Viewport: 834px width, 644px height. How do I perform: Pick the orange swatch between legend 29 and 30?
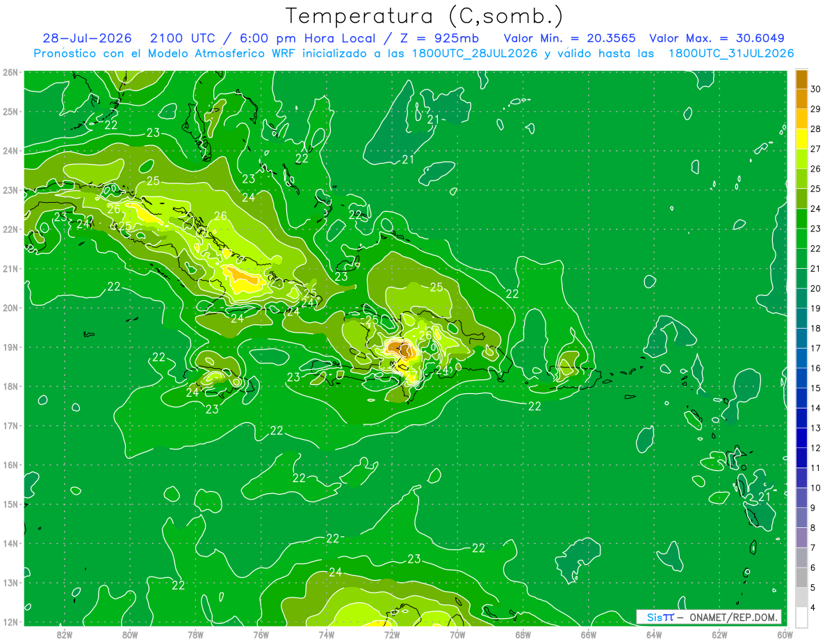click(801, 99)
